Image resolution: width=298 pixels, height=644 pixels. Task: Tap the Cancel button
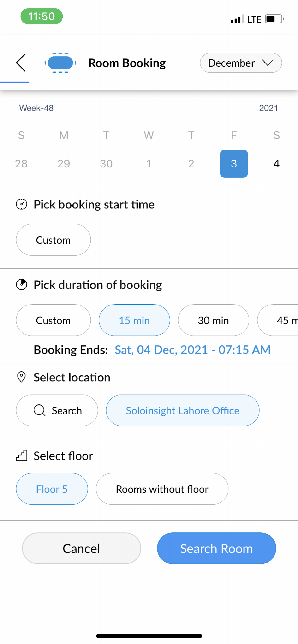82,548
